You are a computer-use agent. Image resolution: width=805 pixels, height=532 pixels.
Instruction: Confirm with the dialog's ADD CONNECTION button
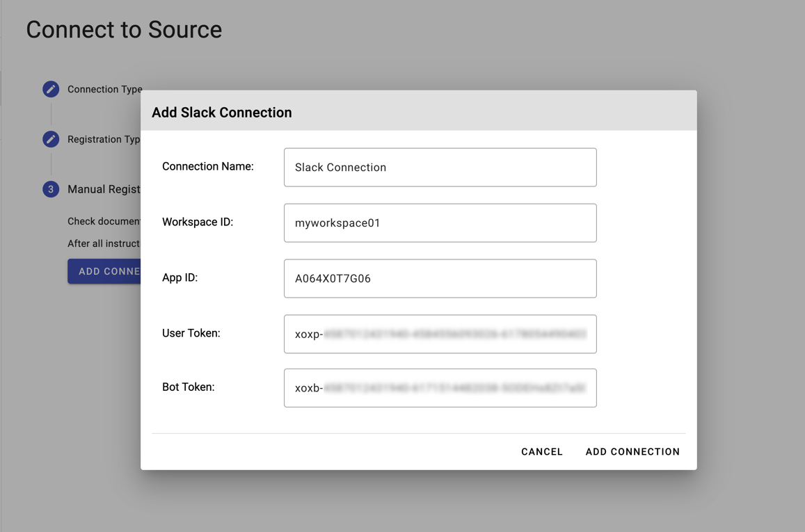pos(632,451)
